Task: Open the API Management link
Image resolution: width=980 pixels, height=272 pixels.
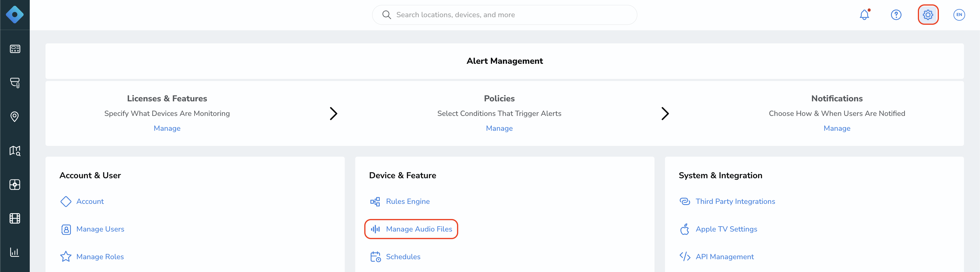Action: (x=724, y=257)
